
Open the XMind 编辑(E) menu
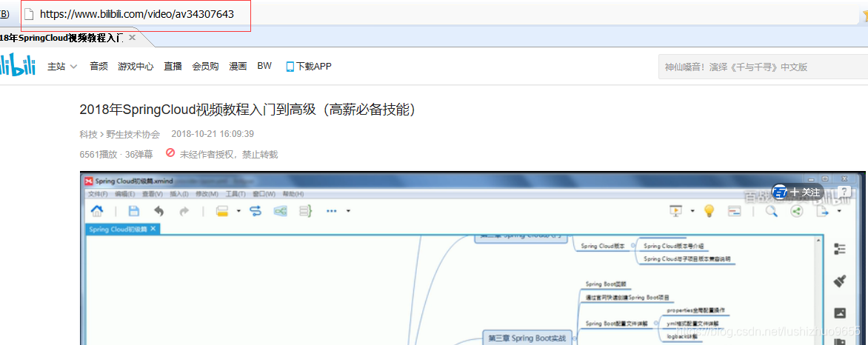(125, 195)
